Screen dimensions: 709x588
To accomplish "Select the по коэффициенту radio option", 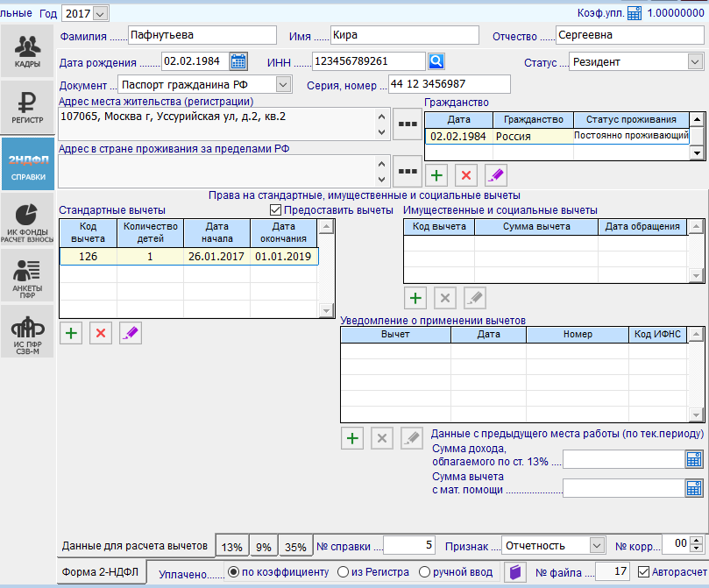I will [x=233, y=572].
